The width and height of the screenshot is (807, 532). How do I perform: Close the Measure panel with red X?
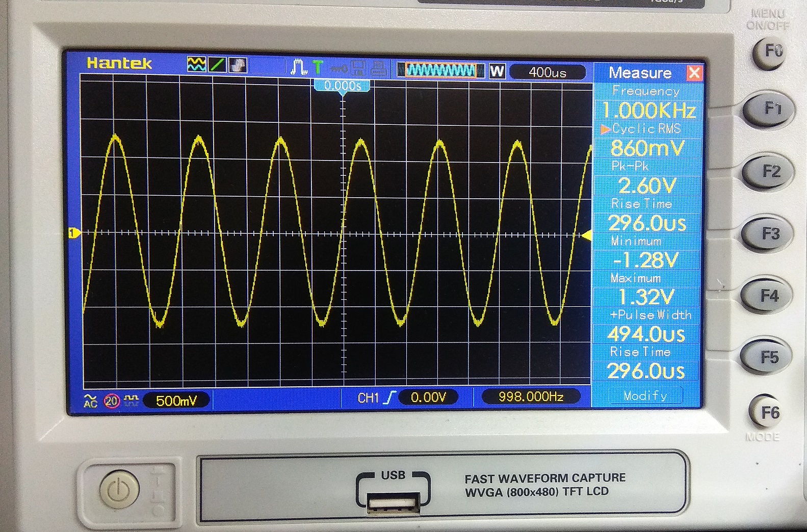693,73
